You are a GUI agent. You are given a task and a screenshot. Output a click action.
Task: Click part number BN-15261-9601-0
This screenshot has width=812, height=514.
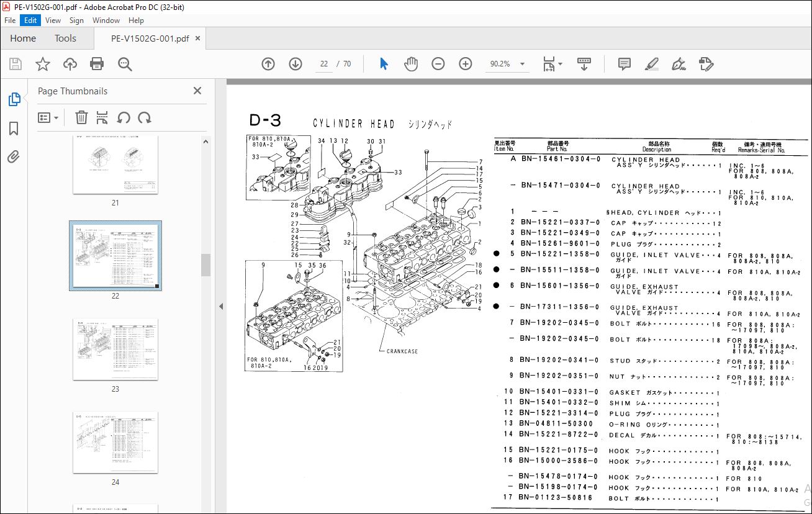tap(560, 243)
